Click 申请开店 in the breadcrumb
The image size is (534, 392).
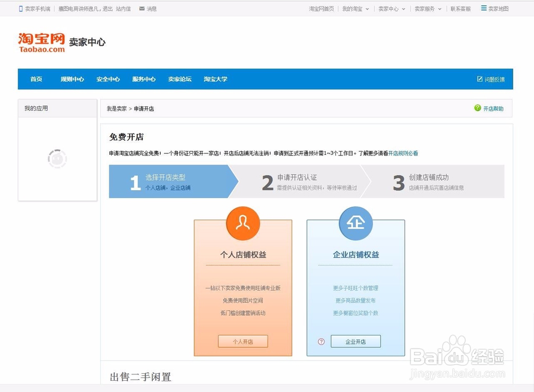coord(144,108)
